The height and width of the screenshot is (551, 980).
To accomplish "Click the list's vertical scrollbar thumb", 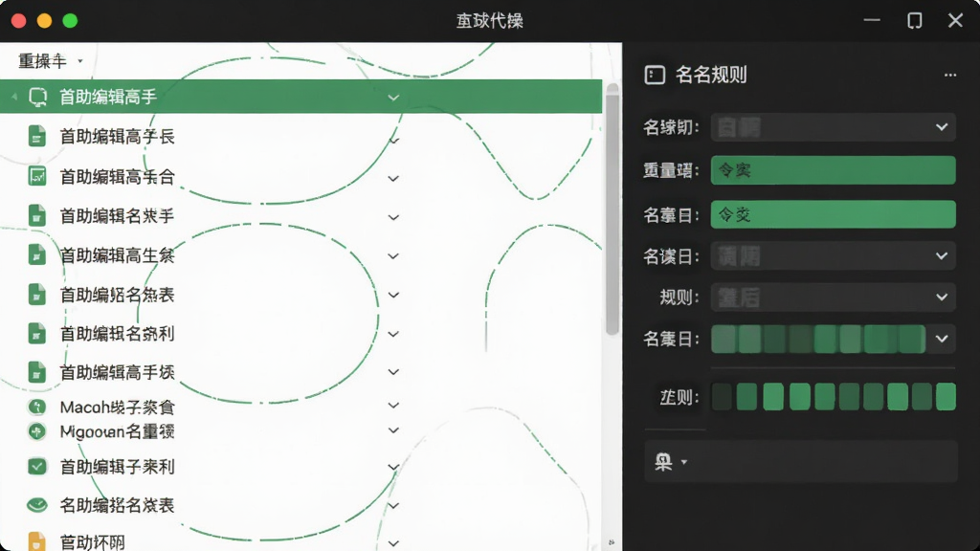I will 612,209.
